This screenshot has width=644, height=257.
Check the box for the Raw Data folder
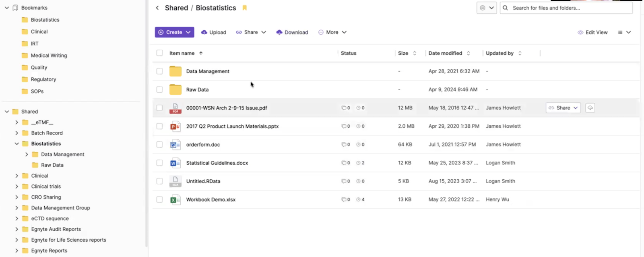click(160, 90)
